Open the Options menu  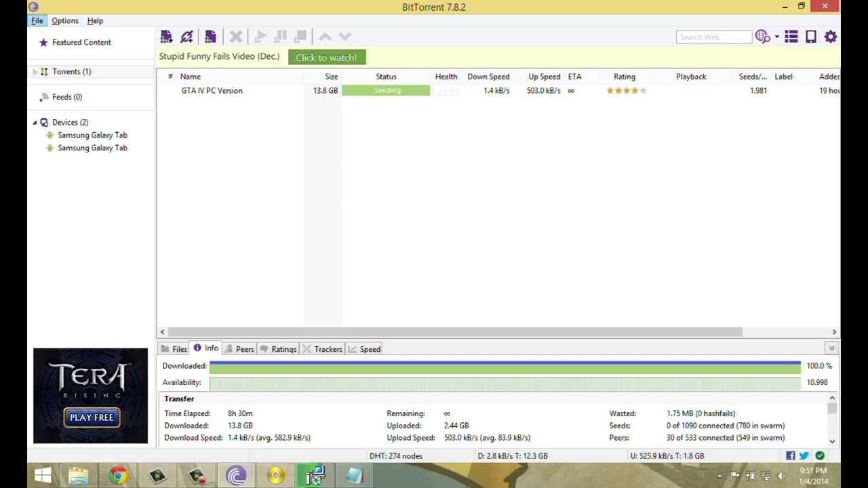[x=65, y=20]
